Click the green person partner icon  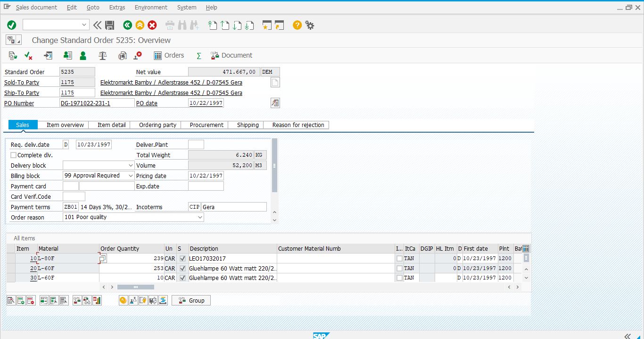83,55
